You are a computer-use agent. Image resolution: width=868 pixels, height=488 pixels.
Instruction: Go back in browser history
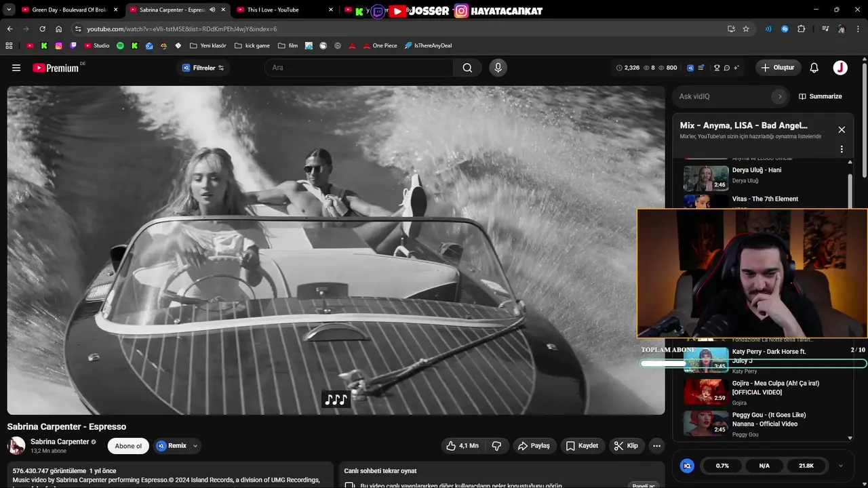point(9,29)
